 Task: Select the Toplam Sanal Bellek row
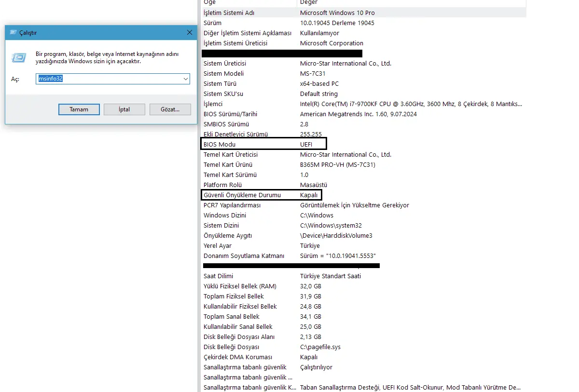pos(363,316)
